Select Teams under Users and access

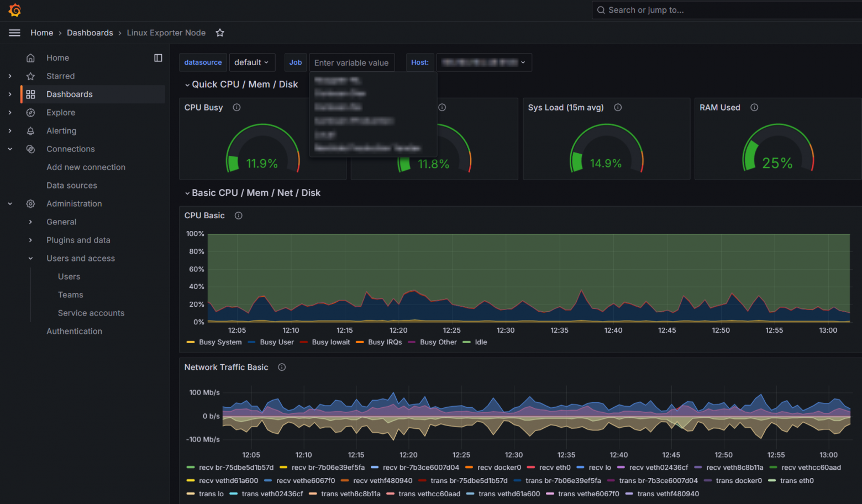(70, 295)
